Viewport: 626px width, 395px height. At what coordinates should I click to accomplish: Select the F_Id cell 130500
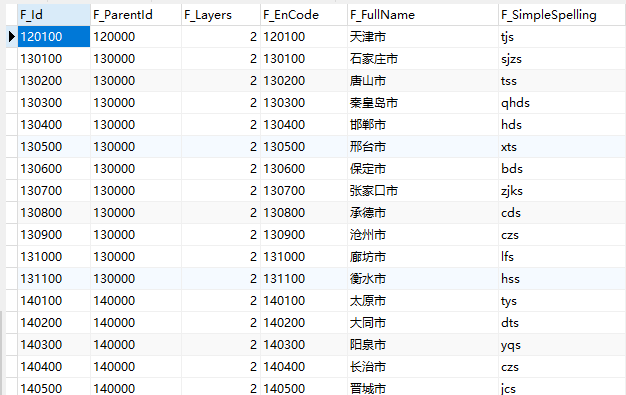click(54, 147)
